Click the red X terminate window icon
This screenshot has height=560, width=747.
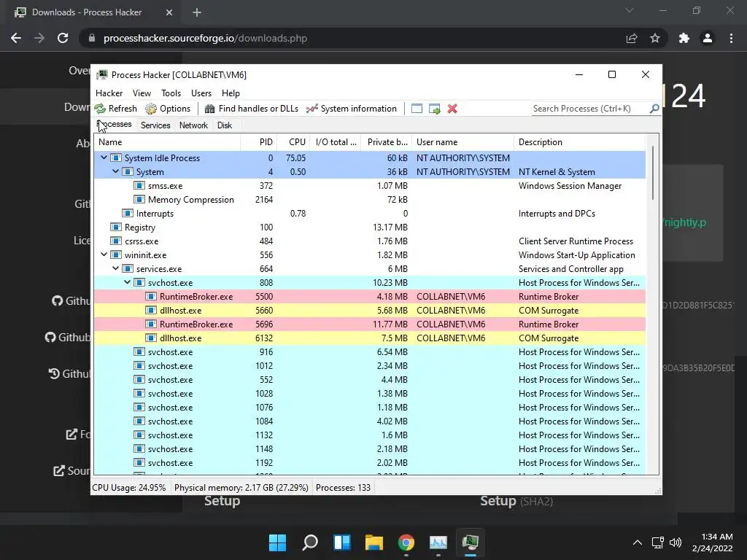[452, 109]
